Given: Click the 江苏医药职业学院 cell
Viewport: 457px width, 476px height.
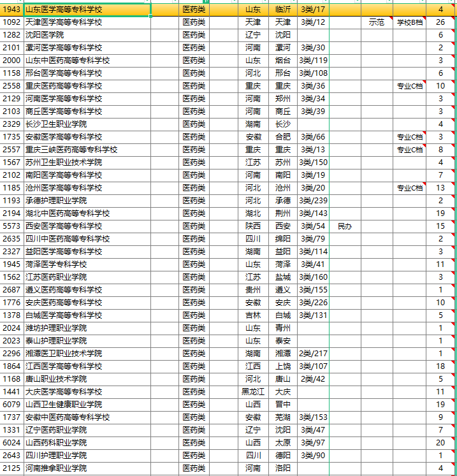Looking at the screenshot, I should point(87,277).
